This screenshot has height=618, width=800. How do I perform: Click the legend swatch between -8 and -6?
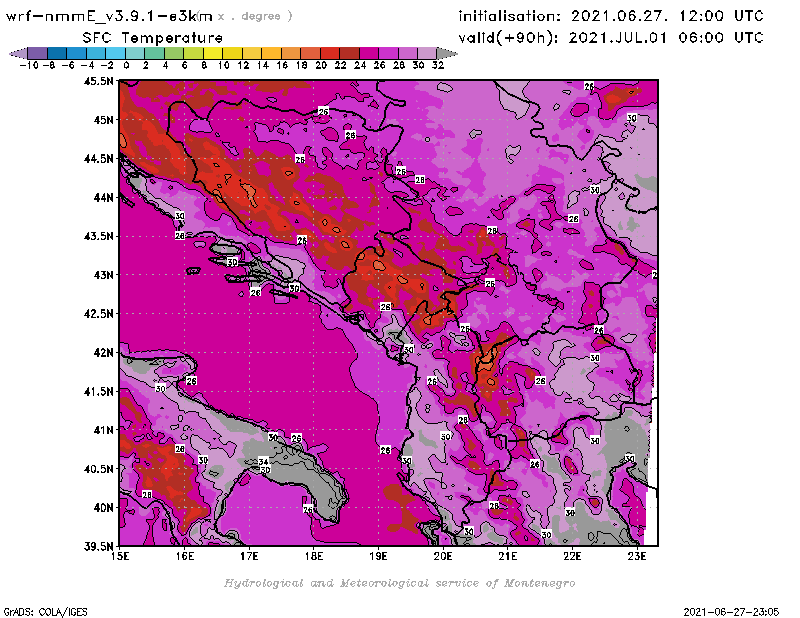(x=57, y=53)
